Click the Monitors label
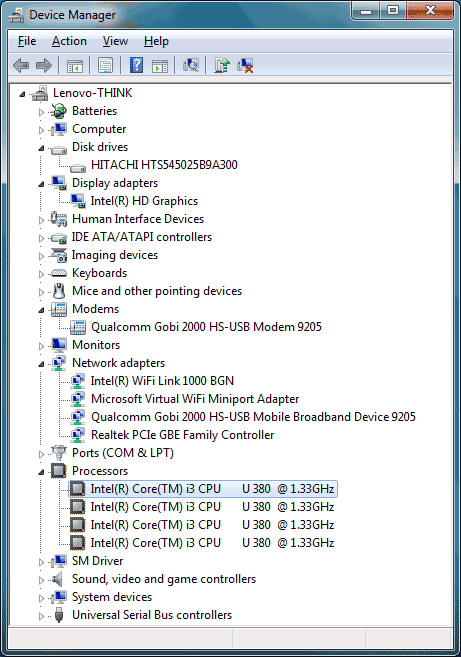The height and width of the screenshot is (657, 461). (x=96, y=345)
